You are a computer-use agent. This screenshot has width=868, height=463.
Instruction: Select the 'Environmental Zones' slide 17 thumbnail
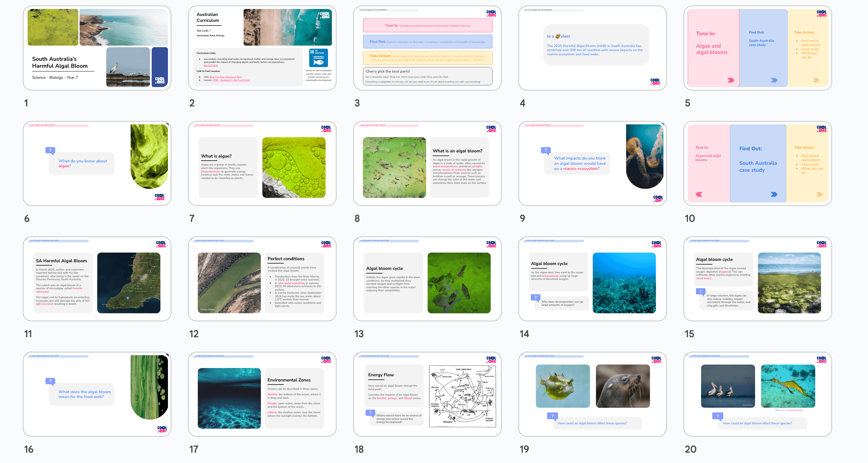pyautogui.click(x=262, y=394)
